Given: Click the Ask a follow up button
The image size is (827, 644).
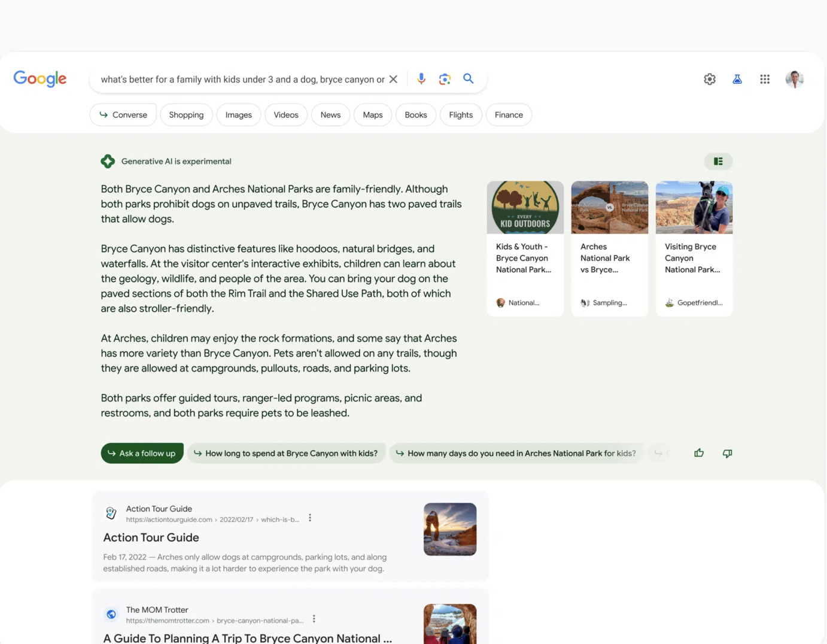Looking at the screenshot, I should click(142, 453).
